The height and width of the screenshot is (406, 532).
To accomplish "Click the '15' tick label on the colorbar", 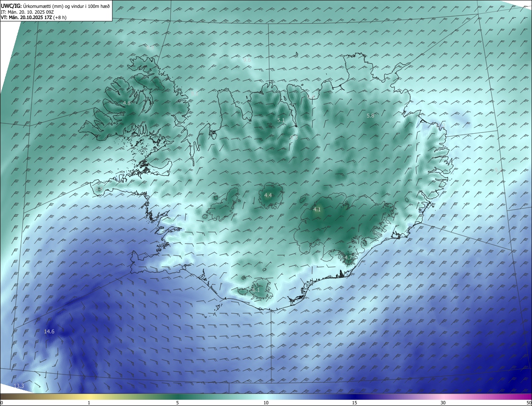I will pyautogui.click(x=355, y=403).
